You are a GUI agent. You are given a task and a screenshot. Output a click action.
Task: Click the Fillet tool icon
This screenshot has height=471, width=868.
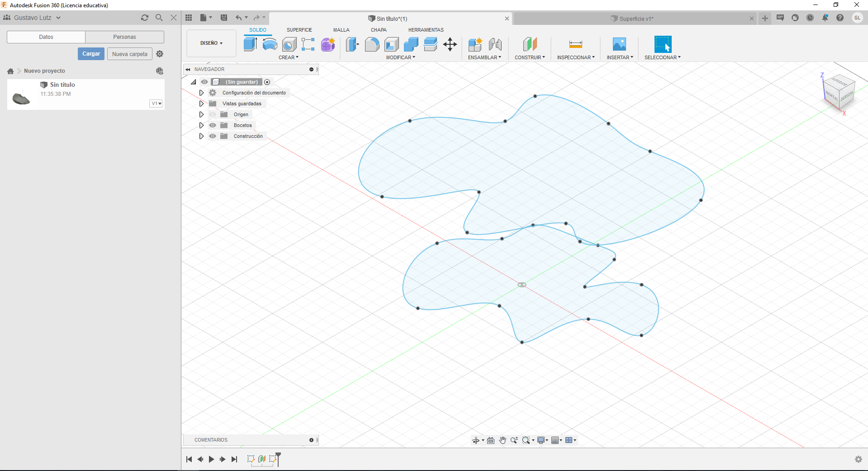(372, 44)
